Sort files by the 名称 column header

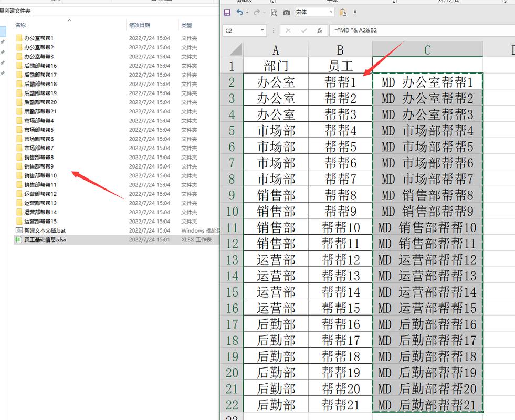pyautogui.click(x=21, y=25)
